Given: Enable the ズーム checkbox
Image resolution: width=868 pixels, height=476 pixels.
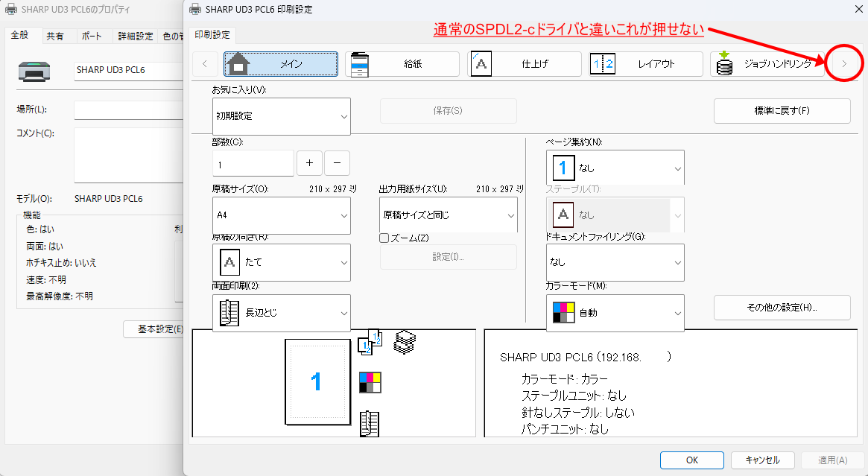Looking at the screenshot, I should click(x=384, y=238).
